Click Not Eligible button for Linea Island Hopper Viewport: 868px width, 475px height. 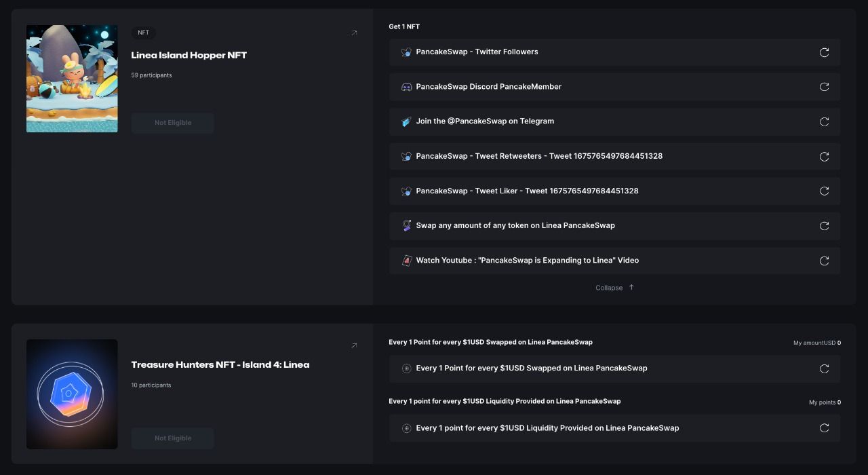172,123
